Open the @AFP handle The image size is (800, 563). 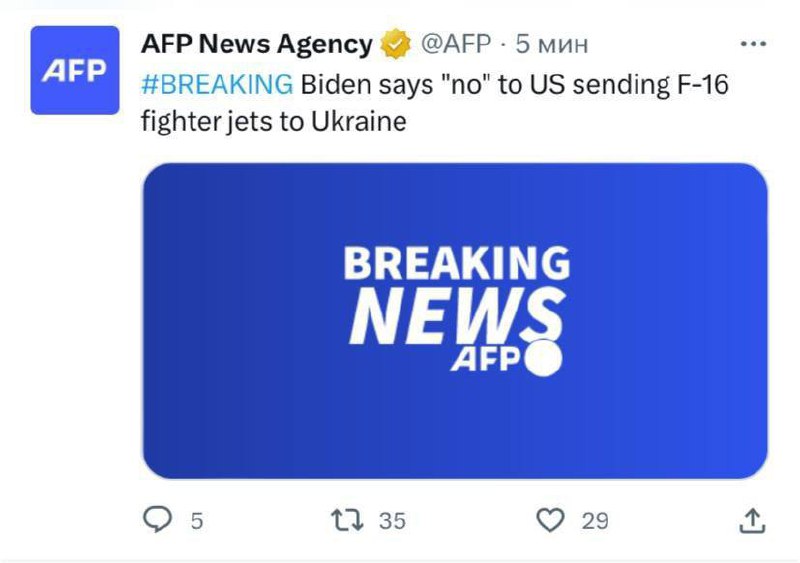point(456,45)
